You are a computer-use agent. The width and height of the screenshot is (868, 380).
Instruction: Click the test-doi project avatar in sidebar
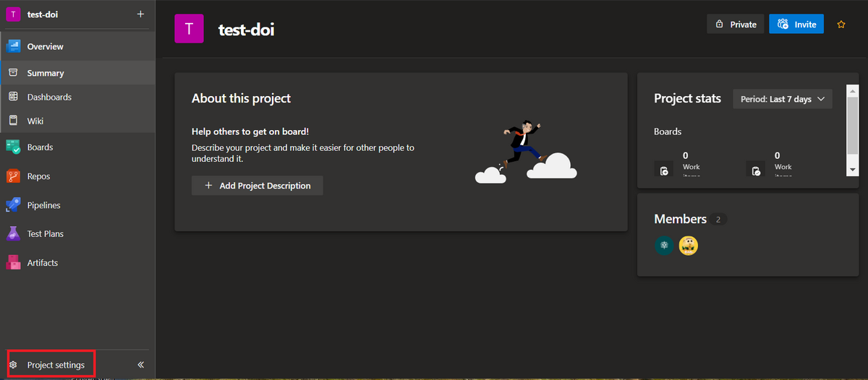click(x=13, y=14)
